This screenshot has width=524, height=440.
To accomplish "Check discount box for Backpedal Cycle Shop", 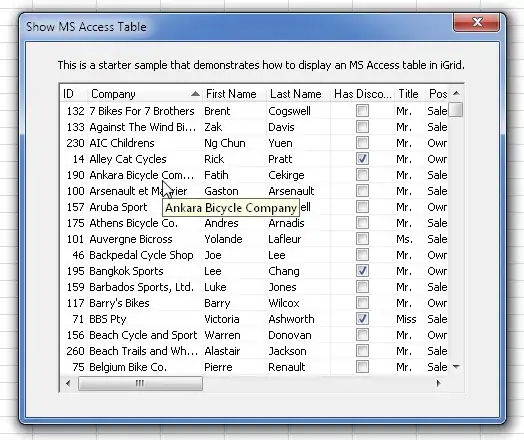I will point(362,255).
